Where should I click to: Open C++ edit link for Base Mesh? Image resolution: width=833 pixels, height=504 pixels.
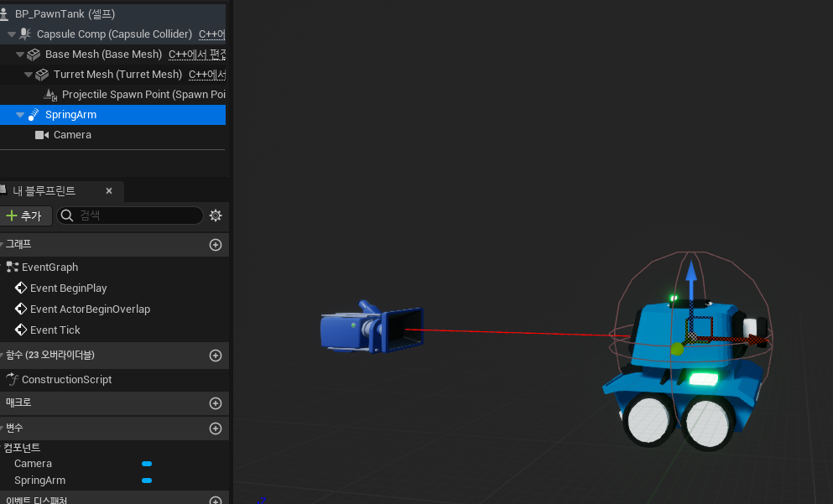point(197,55)
